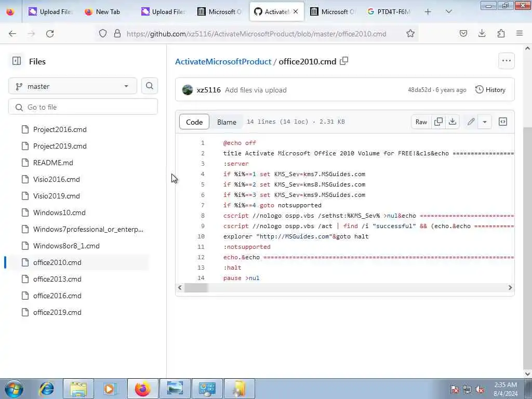Copy the office2010.cmd path icon
The width and height of the screenshot is (532, 399).
pos(344,61)
